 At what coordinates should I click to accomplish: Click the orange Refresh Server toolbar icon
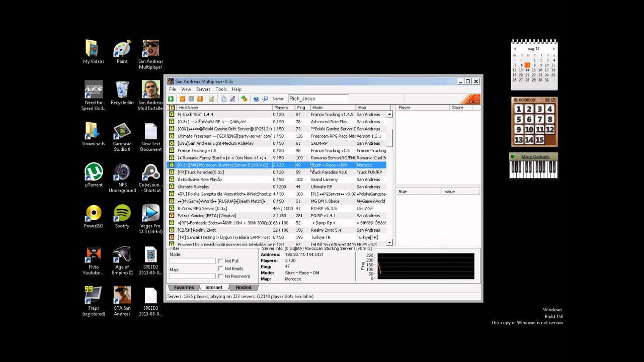click(x=200, y=99)
